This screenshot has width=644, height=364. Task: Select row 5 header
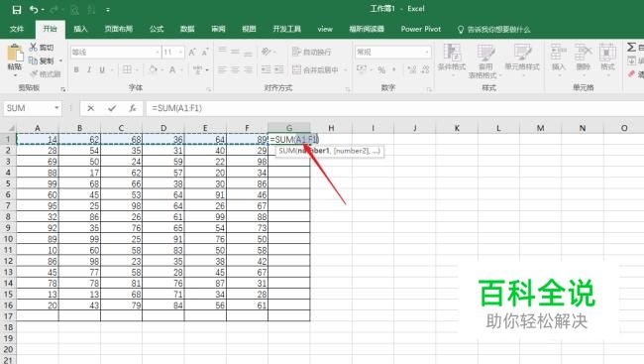tap(8, 183)
